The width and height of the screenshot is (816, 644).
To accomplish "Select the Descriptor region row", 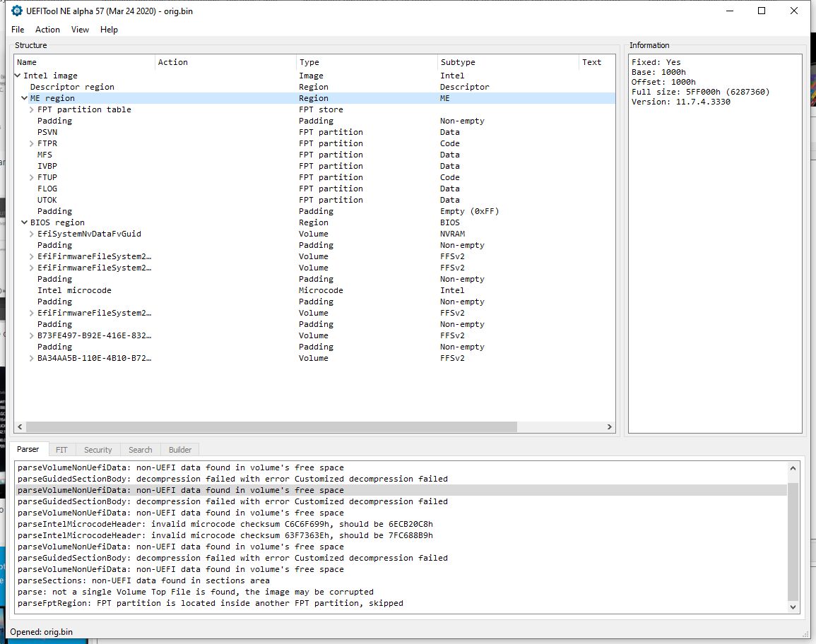I will pos(72,87).
